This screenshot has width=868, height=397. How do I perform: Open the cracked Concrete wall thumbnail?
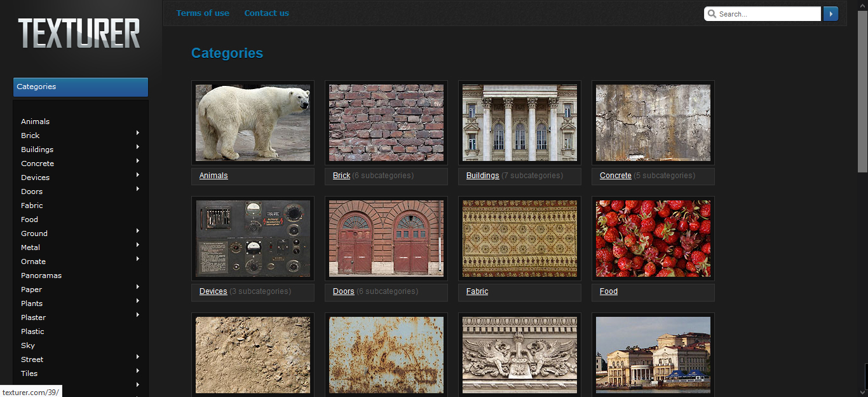[653, 123]
